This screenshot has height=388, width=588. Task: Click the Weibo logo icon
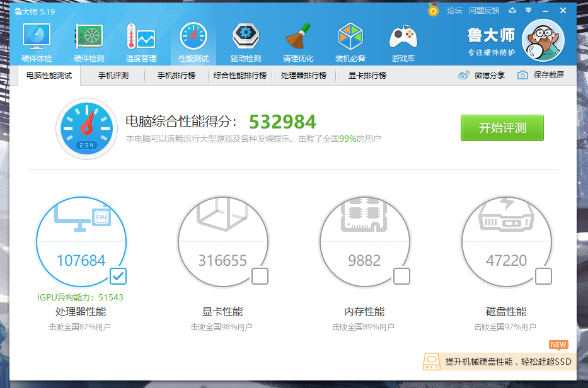[463, 76]
